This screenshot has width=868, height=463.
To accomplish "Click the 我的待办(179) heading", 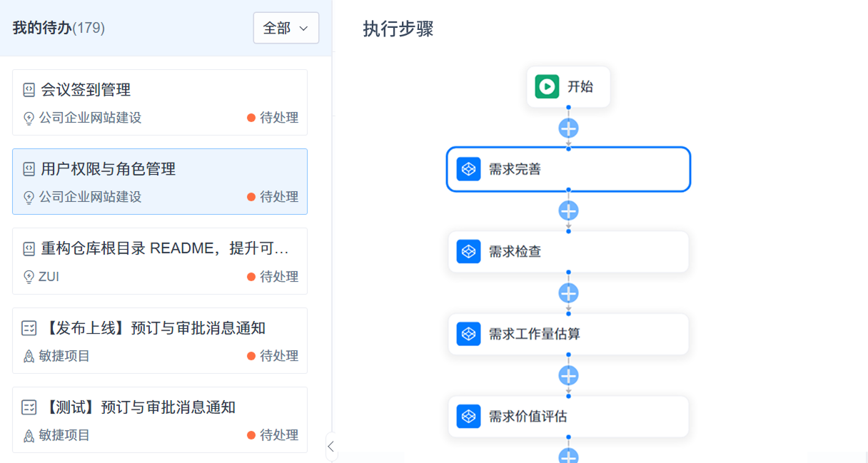I will (x=59, y=29).
